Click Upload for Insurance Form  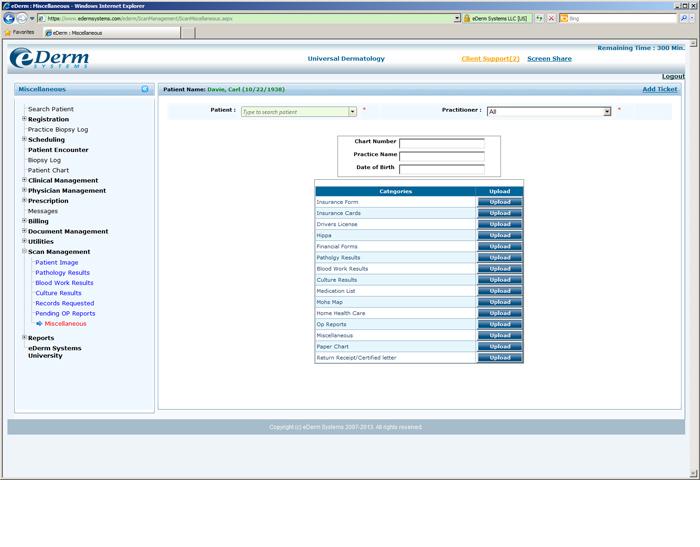click(500, 202)
